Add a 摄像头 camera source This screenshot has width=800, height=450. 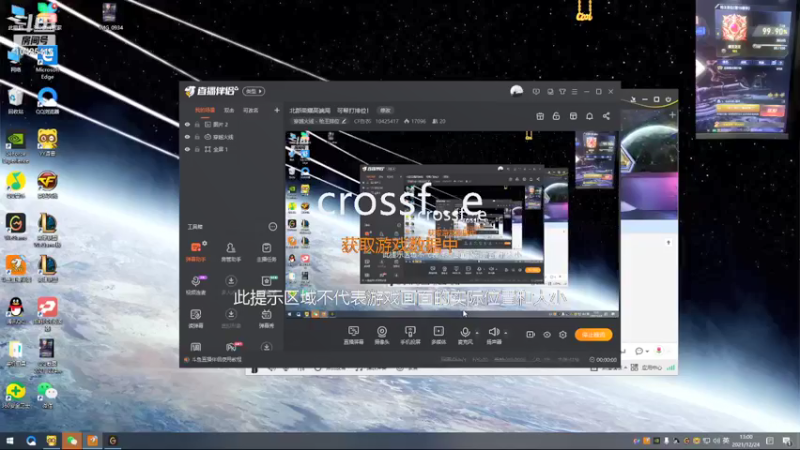pos(382,335)
